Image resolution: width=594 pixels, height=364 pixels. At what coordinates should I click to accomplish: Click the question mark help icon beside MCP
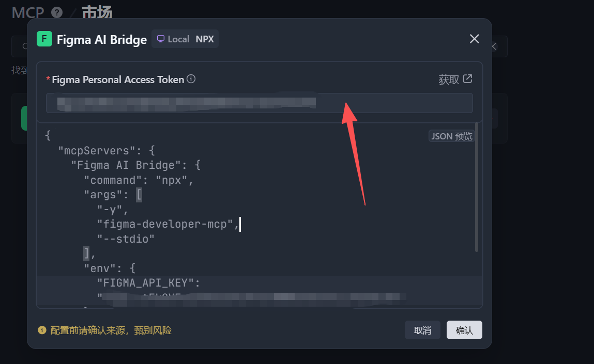click(x=57, y=12)
